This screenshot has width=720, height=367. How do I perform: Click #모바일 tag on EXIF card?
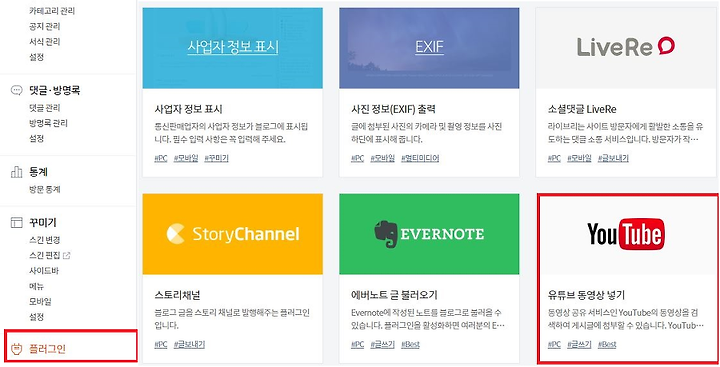pyautogui.click(x=382, y=158)
